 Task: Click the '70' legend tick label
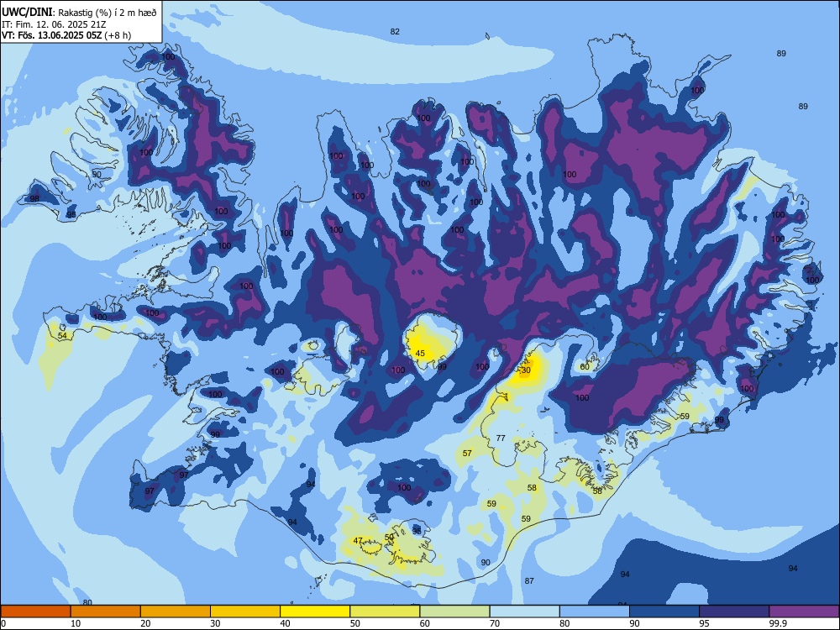pos(495,623)
